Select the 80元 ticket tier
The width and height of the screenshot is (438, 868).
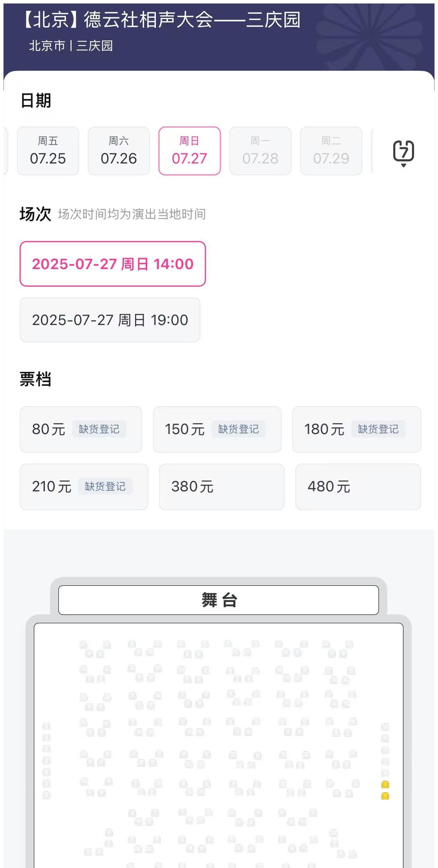(49, 429)
